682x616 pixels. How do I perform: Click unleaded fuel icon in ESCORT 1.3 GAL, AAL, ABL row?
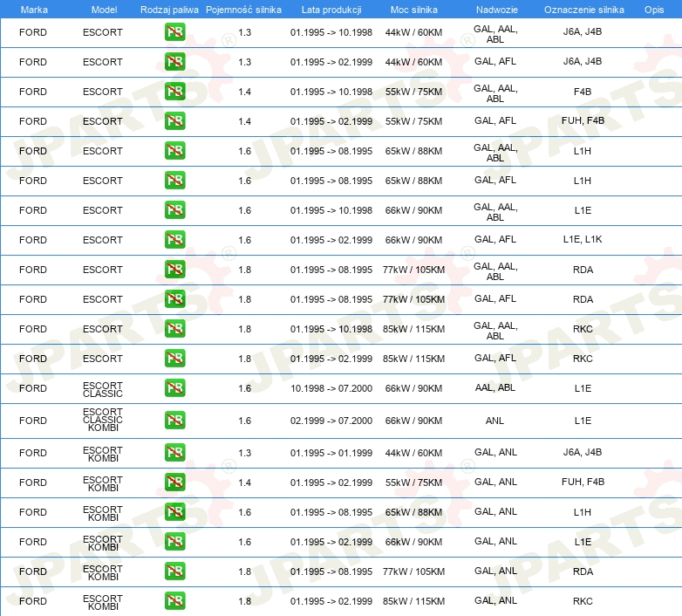click(174, 32)
